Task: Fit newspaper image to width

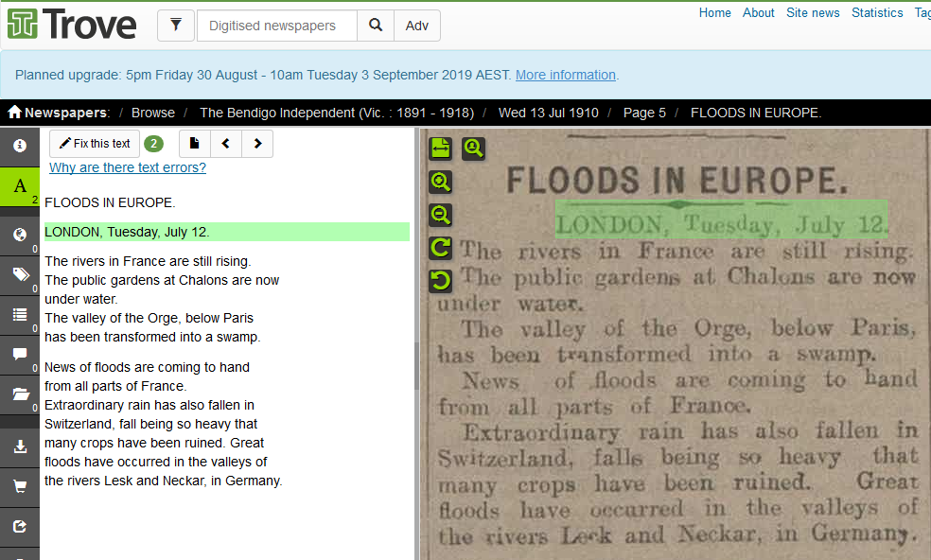Action: coord(440,148)
